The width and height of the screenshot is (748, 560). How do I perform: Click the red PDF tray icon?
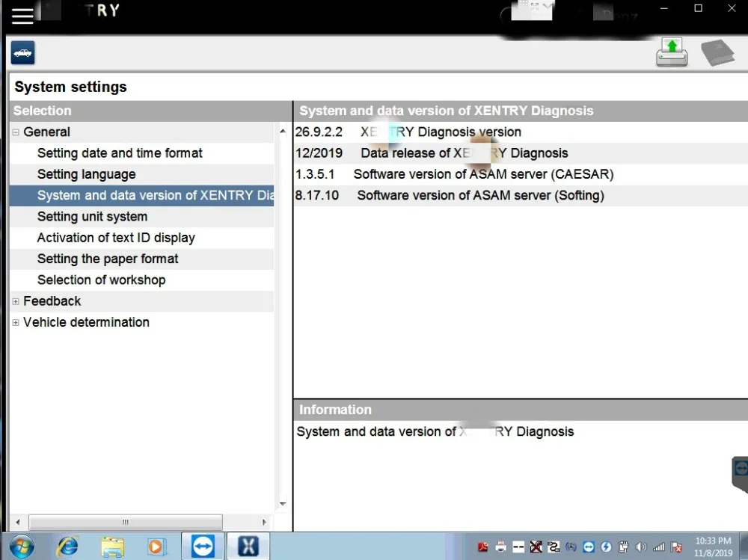click(482, 547)
